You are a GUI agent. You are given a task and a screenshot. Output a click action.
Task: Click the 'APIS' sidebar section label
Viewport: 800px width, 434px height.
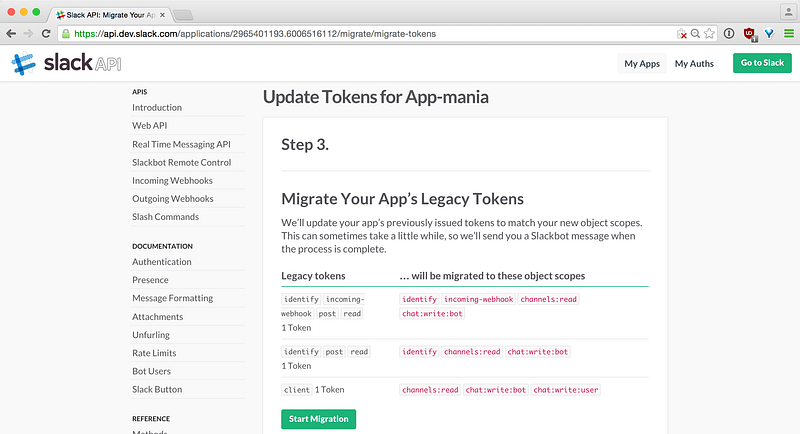pyautogui.click(x=139, y=92)
